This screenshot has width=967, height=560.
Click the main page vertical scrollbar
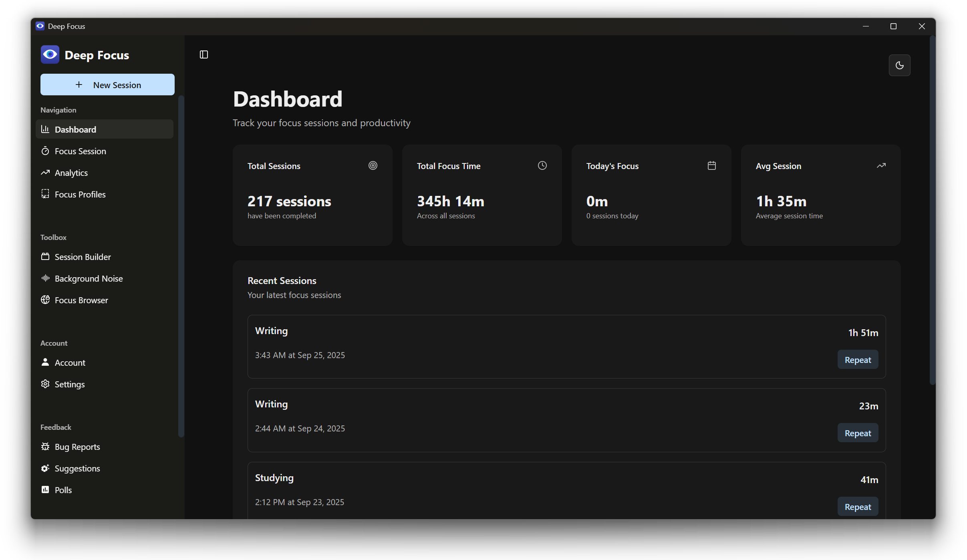coord(932,210)
